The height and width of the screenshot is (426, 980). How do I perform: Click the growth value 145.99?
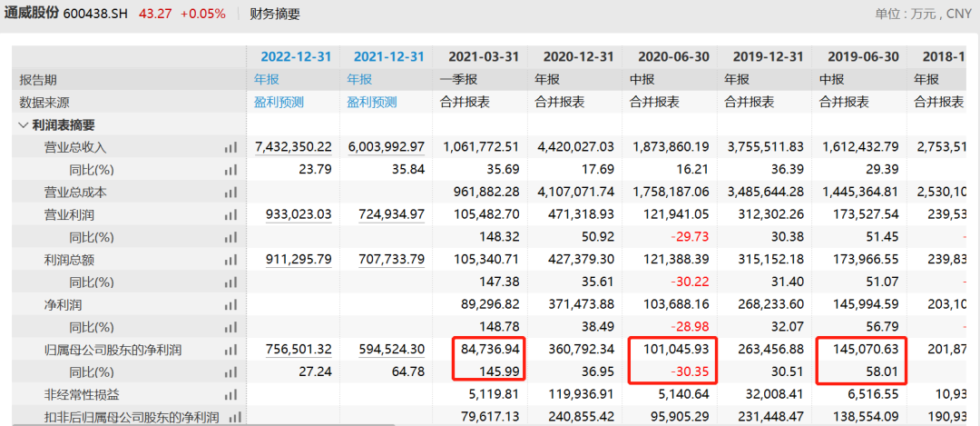(x=501, y=372)
